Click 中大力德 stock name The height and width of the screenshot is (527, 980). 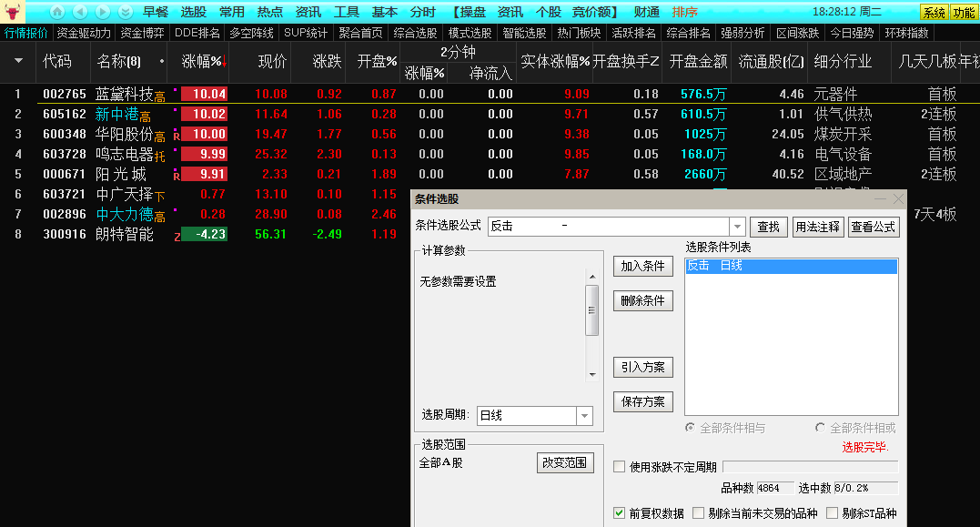click(x=125, y=214)
